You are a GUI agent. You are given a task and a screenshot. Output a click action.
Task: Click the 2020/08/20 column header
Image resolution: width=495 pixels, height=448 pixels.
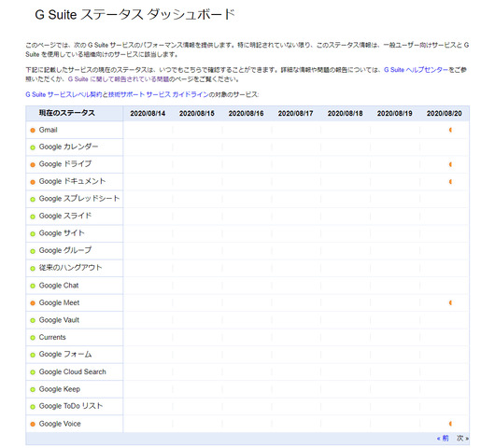[445, 114]
